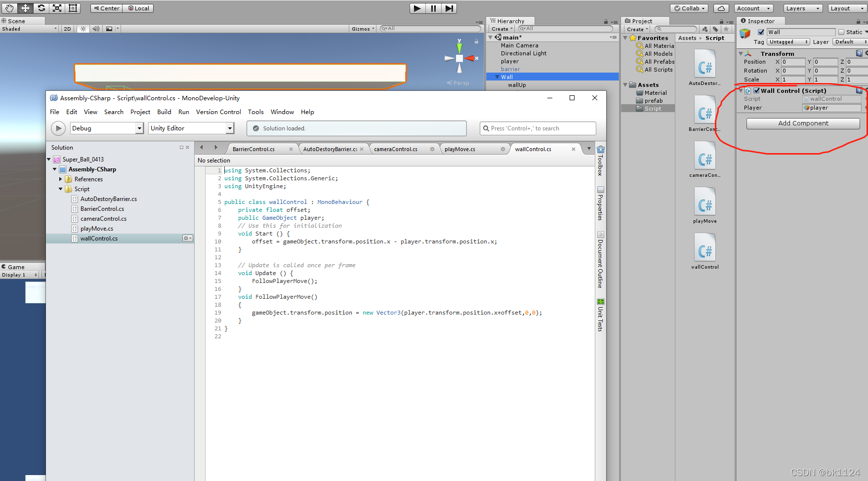Viewport: 868px width, 481px height.
Task: Toggle Wall object active checkbox
Action: (x=761, y=32)
